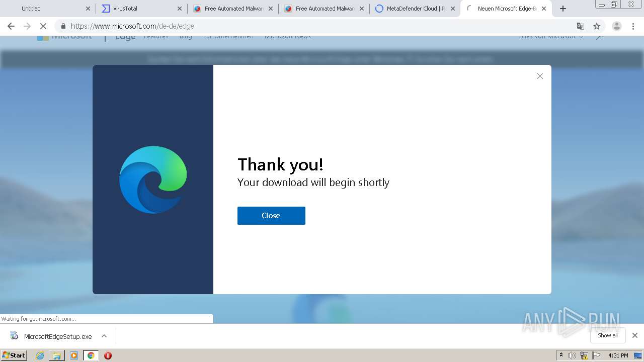Open the volume control

(572, 355)
